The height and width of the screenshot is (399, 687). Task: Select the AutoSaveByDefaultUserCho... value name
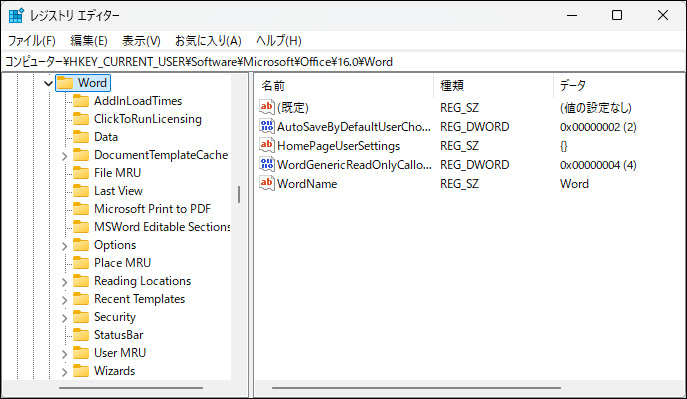click(x=354, y=127)
